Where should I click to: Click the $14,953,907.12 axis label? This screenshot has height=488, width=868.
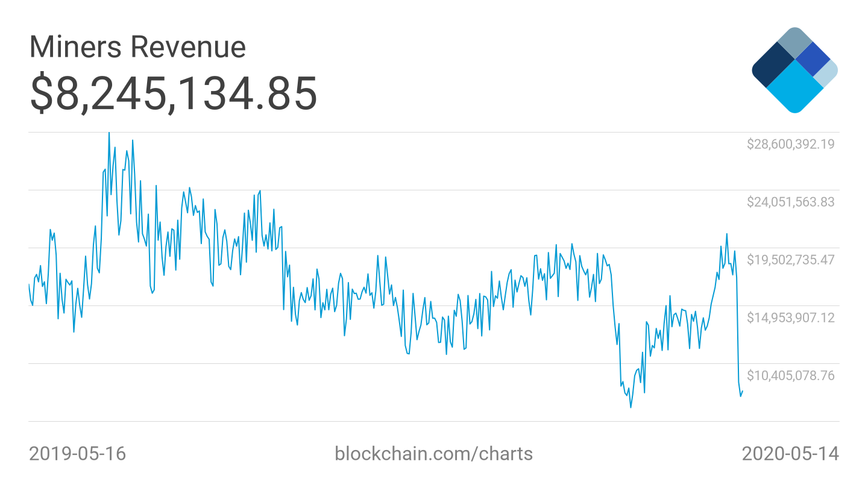point(791,318)
